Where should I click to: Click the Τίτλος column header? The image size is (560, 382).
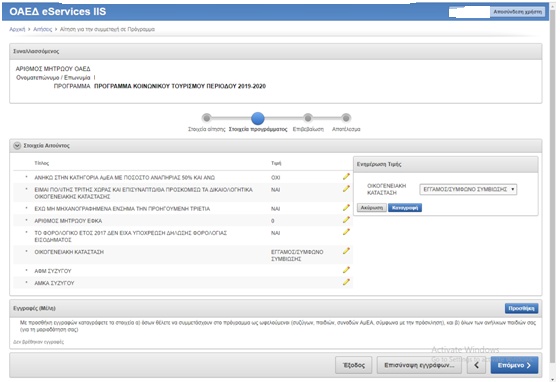[x=41, y=163]
